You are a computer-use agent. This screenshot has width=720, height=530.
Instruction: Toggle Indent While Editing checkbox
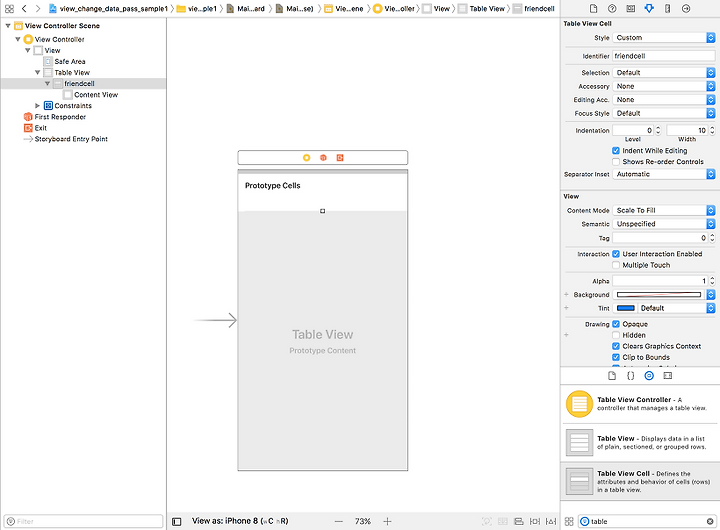pos(616,151)
